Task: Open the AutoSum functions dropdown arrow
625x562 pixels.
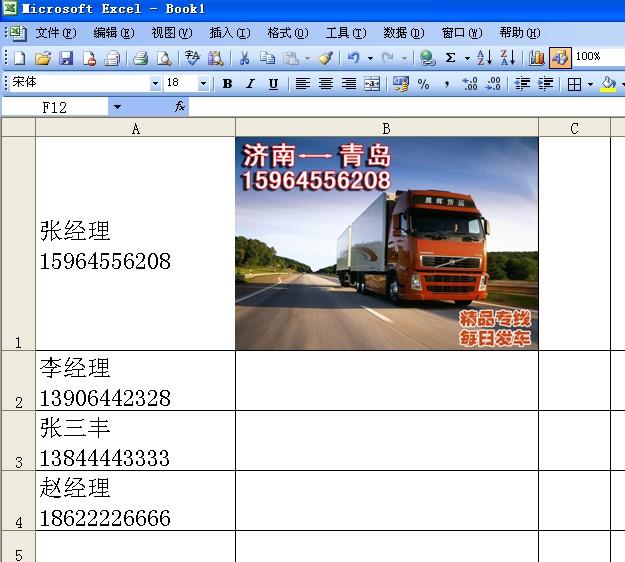Action: pyautogui.click(x=467, y=59)
